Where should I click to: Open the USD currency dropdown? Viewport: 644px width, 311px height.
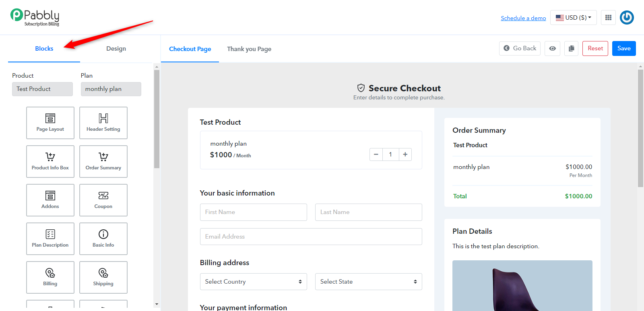(574, 18)
